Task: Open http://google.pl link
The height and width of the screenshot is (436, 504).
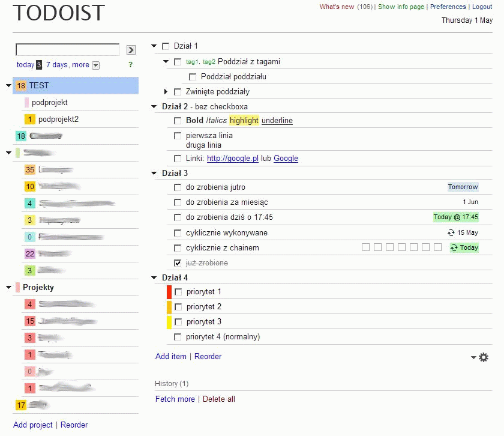Action: [233, 159]
